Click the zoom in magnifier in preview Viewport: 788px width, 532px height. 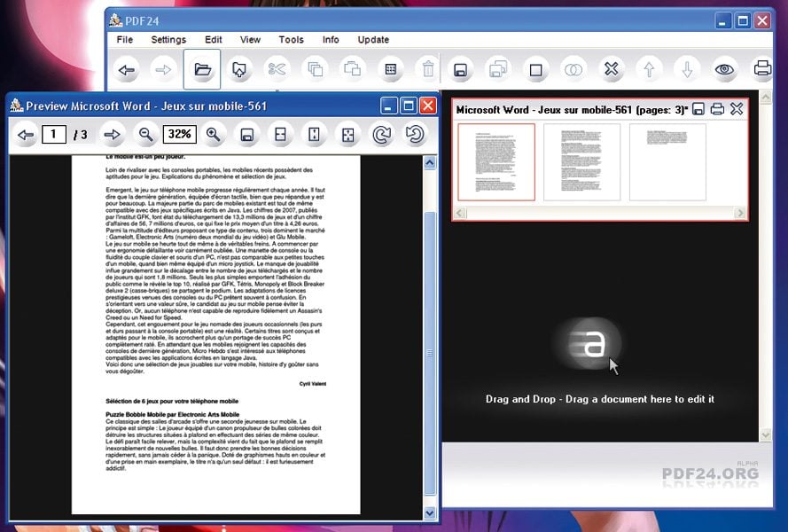pyautogui.click(x=213, y=135)
